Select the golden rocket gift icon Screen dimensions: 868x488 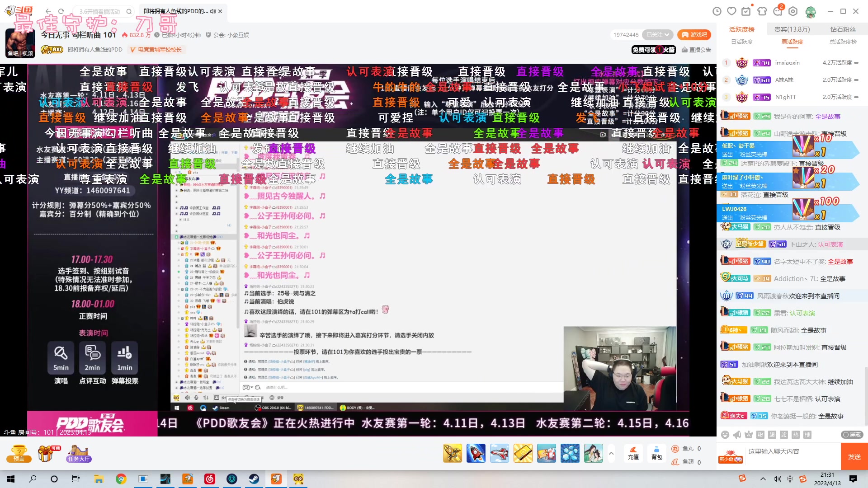453,453
